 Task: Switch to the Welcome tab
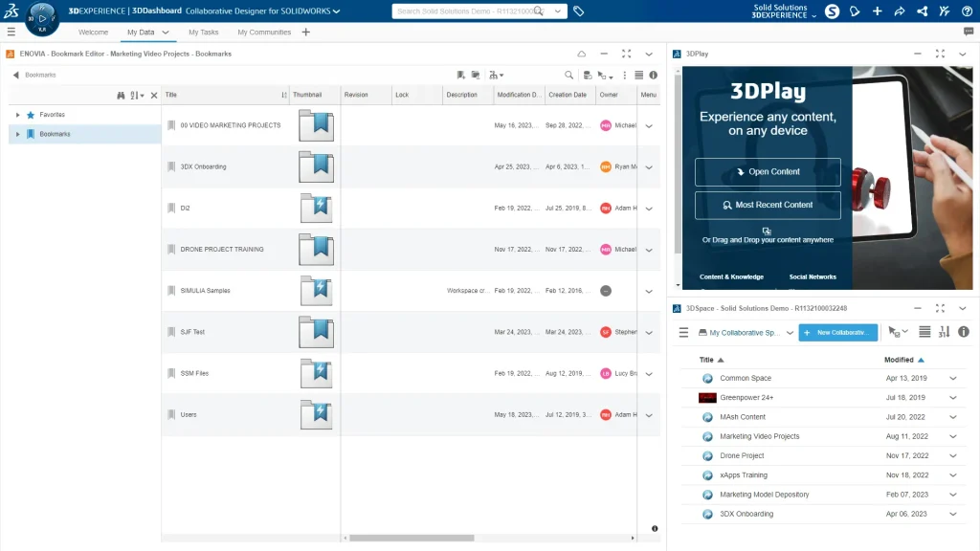click(93, 33)
